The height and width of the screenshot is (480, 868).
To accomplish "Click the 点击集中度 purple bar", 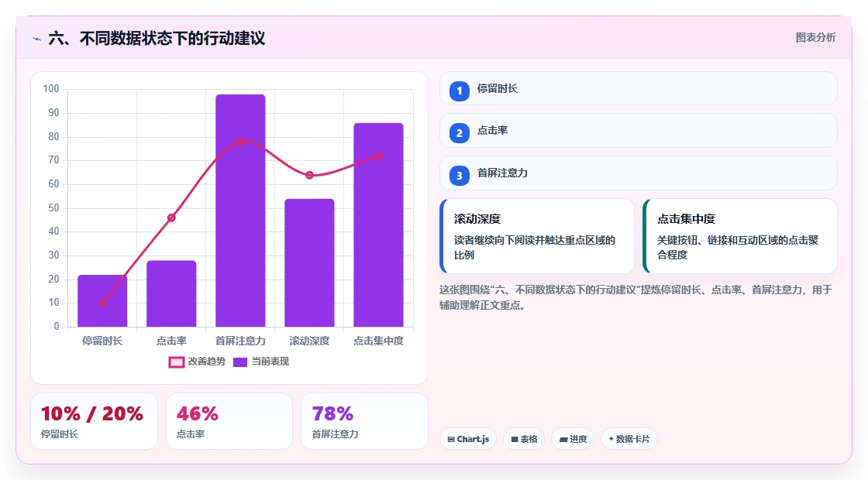I will [379, 225].
